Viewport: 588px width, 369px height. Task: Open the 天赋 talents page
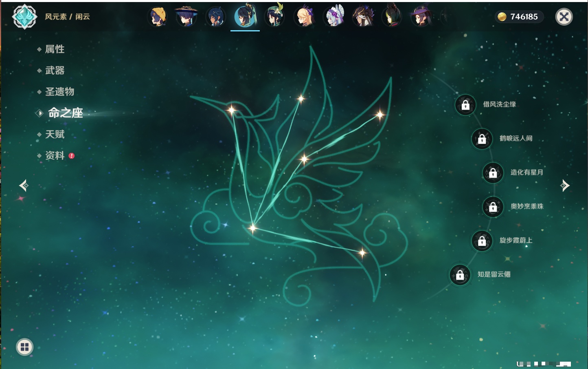[55, 134]
